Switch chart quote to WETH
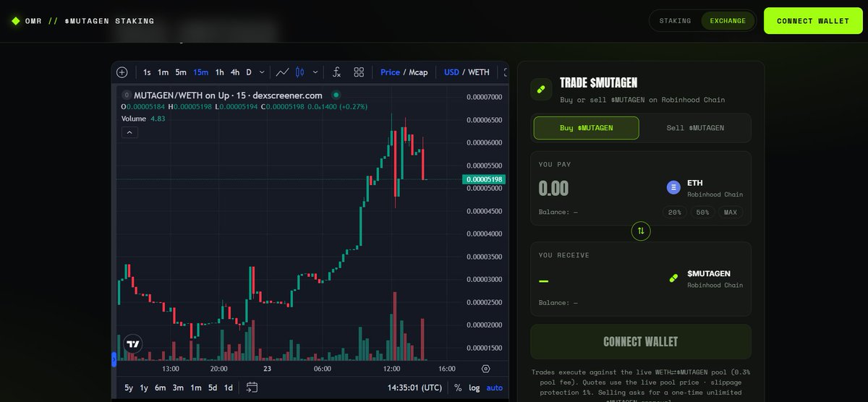Image resolution: width=868 pixels, height=402 pixels. tap(479, 72)
